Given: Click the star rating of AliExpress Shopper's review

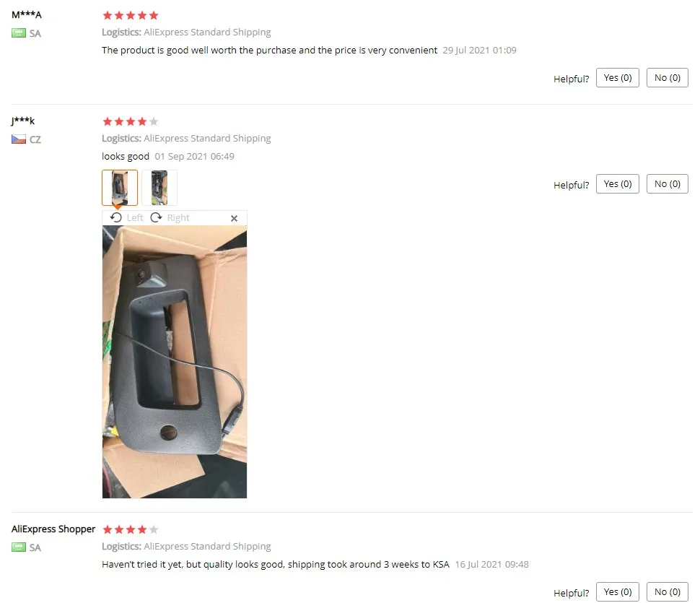Looking at the screenshot, I should [x=131, y=530].
